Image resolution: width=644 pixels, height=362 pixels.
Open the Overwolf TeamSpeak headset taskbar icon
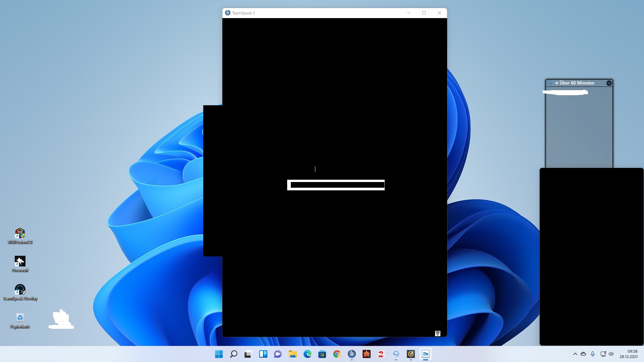click(x=396, y=354)
